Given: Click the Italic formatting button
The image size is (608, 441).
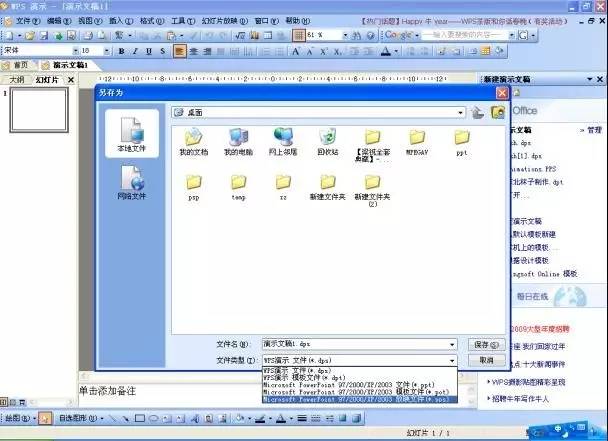Looking at the screenshot, I should click(x=135, y=51).
